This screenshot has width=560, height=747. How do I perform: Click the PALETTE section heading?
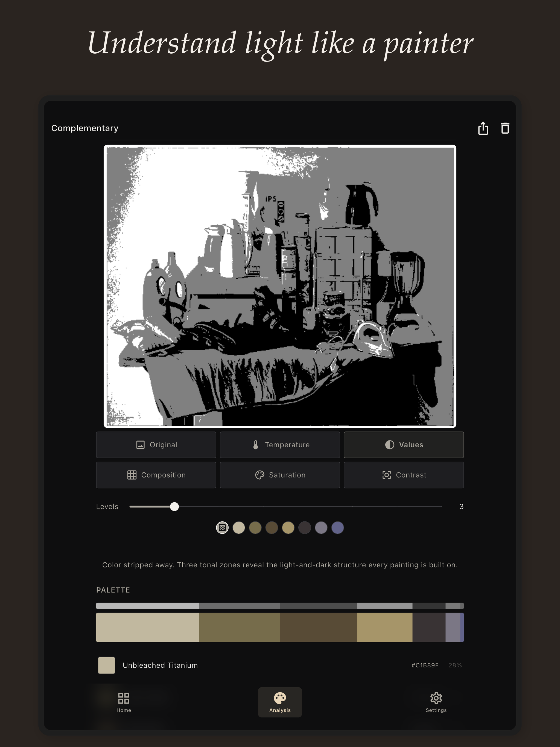[113, 590]
